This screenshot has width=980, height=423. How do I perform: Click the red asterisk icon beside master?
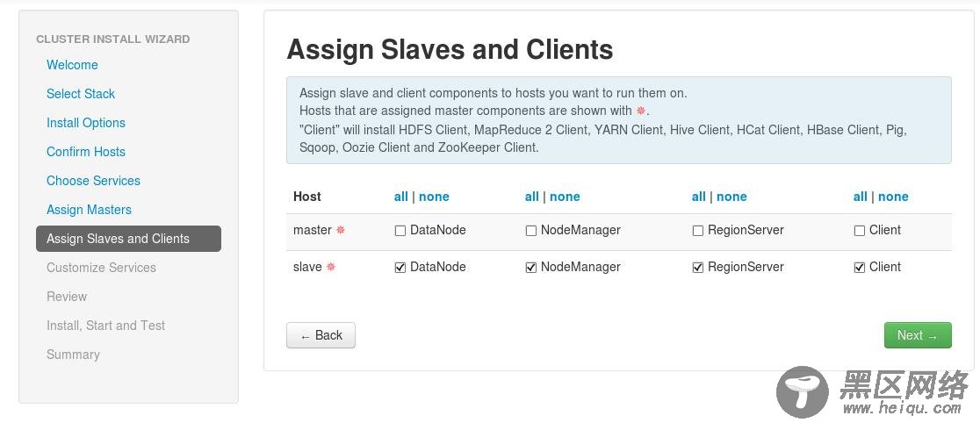click(x=341, y=230)
